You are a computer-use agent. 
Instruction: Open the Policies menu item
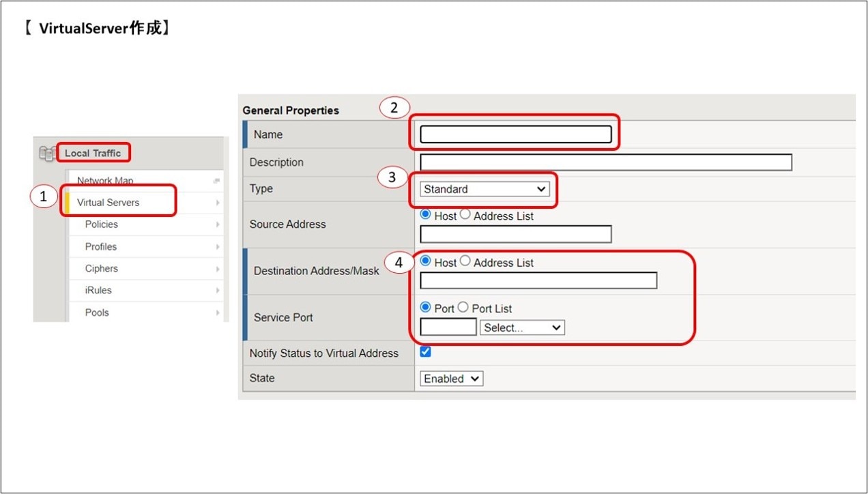[x=101, y=224]
